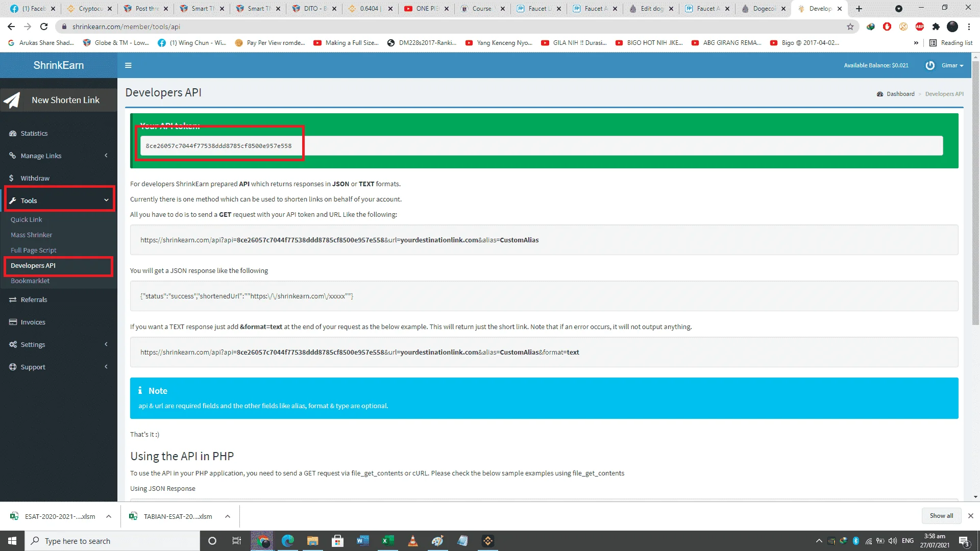Expand Support submenu chevron

(106, 367)
